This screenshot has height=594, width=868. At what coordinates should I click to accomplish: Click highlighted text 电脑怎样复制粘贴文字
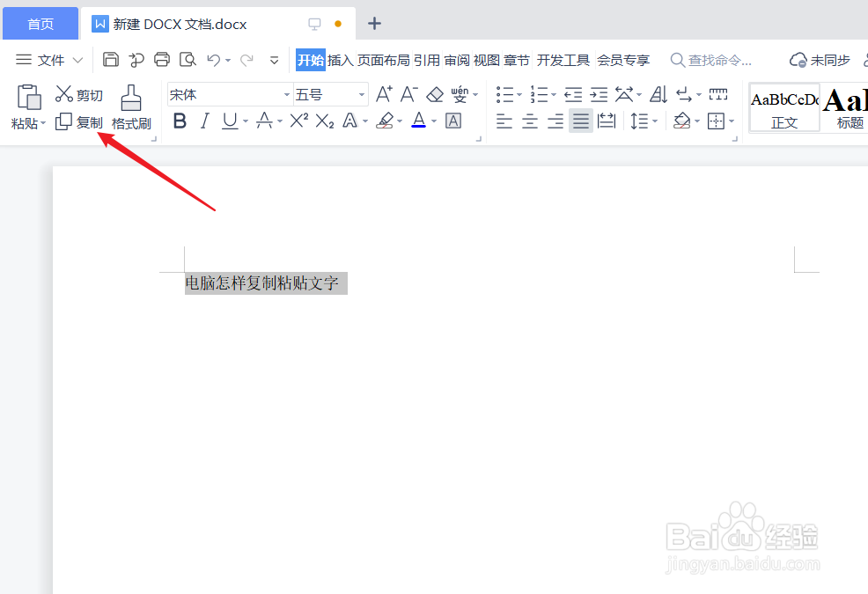(261, 282)
